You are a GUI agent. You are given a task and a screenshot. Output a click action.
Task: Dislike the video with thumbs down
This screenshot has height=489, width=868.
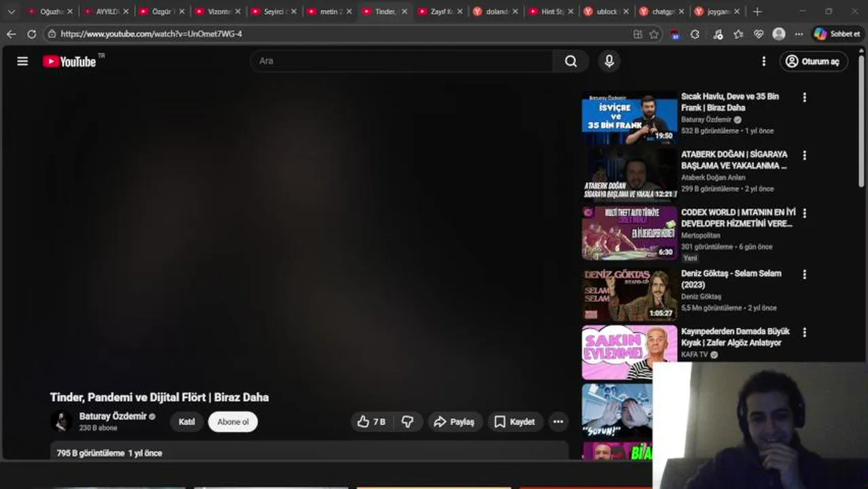pos(408,422)
